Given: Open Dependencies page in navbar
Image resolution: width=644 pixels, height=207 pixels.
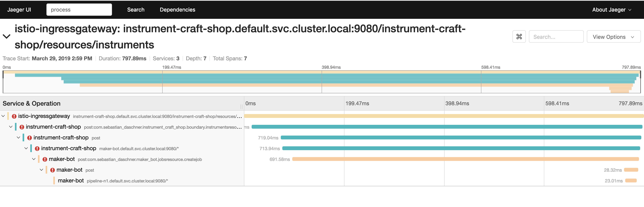Looking at the screenshot, I should click(178, 10).
